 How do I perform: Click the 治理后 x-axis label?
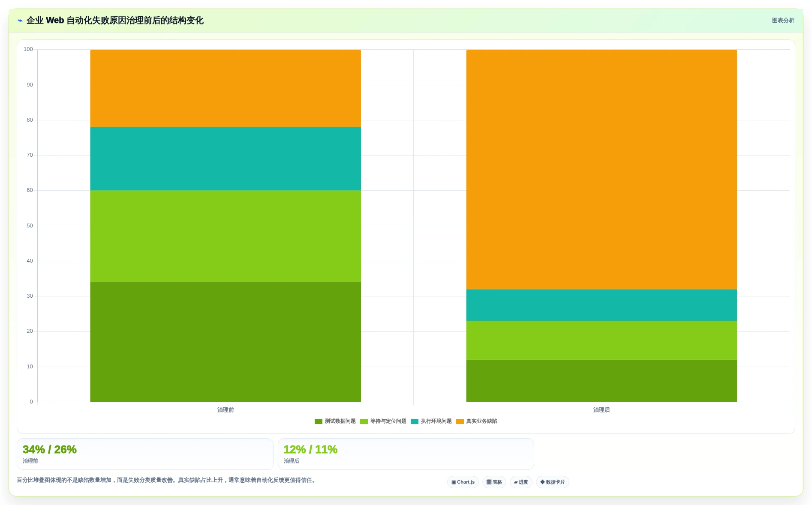pyautogui.click(x=601, y=410)
